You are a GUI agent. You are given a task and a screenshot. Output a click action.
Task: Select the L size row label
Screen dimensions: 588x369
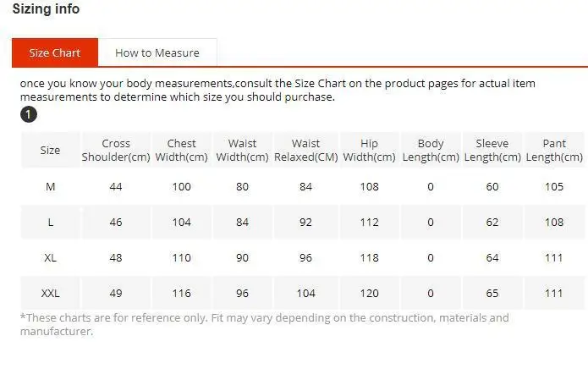click(x=51, y=222)
